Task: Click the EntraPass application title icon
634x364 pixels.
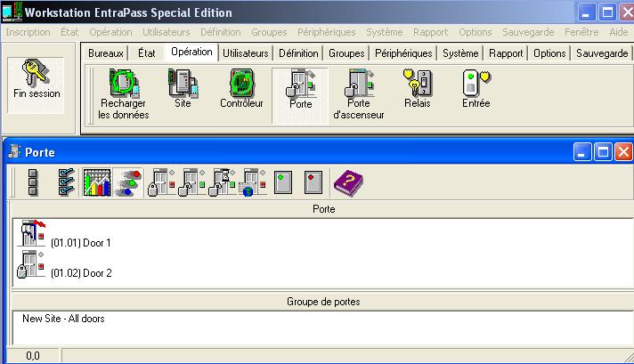Action: [x=12, y=12]
